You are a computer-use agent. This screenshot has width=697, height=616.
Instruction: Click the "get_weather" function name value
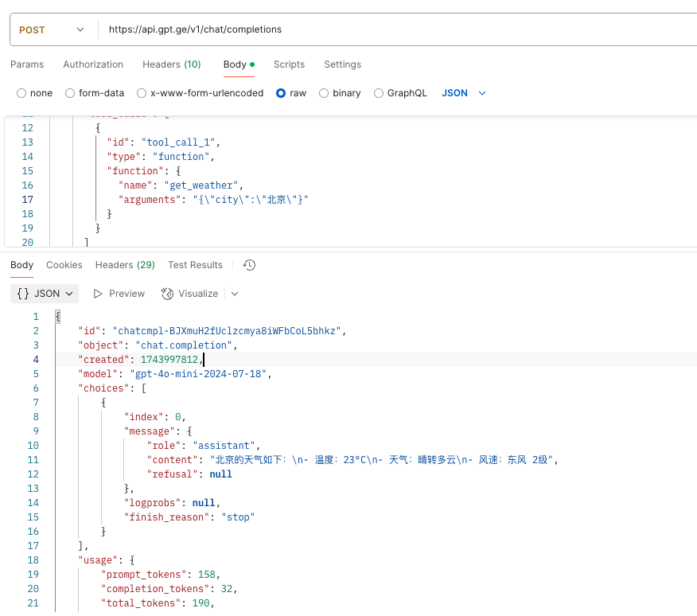click(x=201, y=185)
